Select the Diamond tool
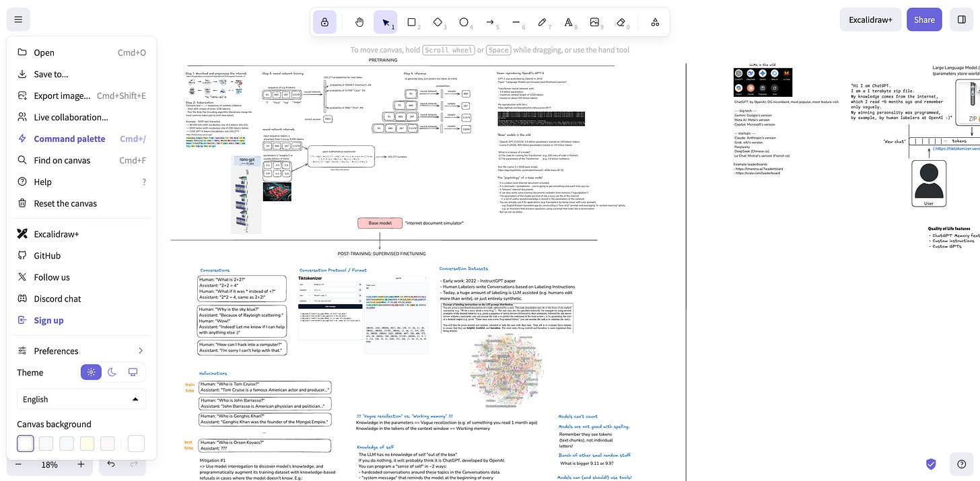Screen dimensions: 980x481 click(x=438, y=21)
